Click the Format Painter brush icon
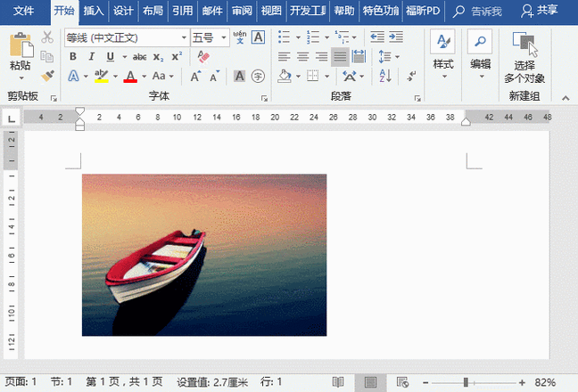Viewport: 578px width, 392px height. click(47, 76)
